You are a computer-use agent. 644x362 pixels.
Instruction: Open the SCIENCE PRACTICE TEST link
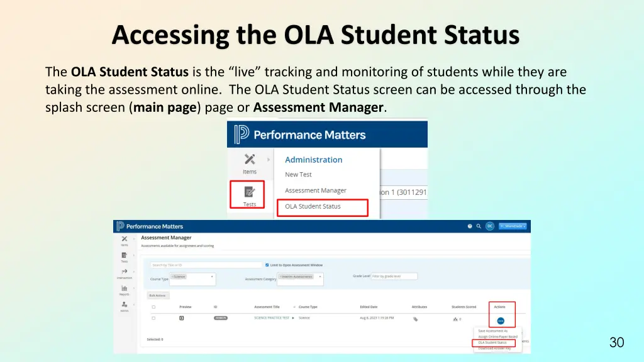[x=272, y=318]
